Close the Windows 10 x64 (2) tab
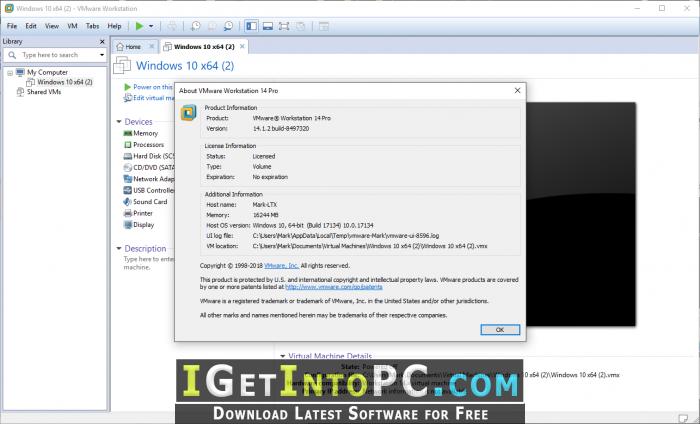Image resolution: width=700 pixels, height=424 pixels. pyautogui.click(x=242, y=46)
